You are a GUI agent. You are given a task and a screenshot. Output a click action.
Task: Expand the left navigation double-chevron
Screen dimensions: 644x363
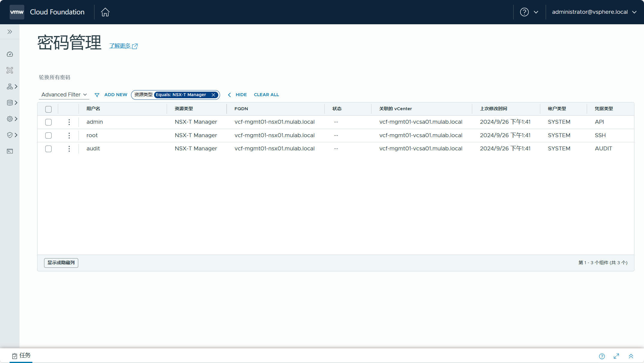(x=10, y=32)
